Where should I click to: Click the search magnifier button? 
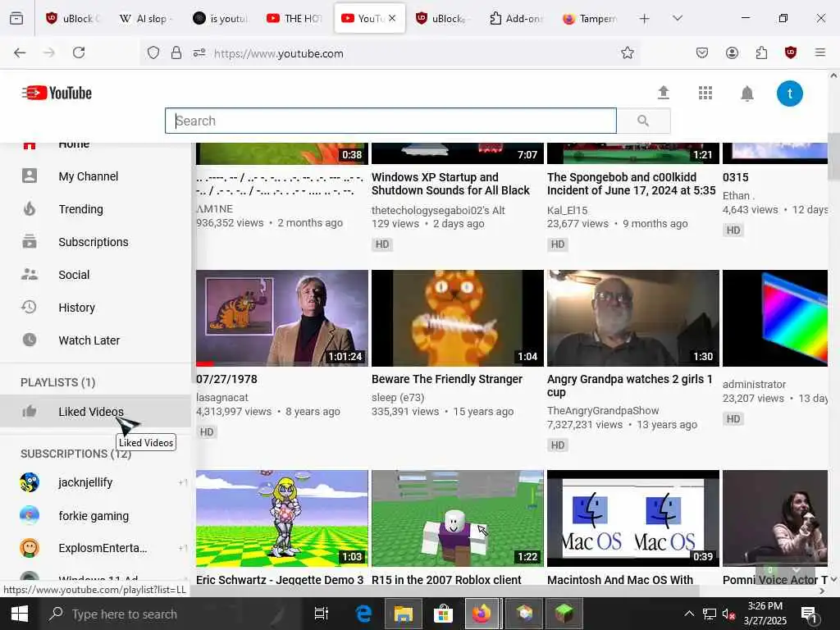643,121
